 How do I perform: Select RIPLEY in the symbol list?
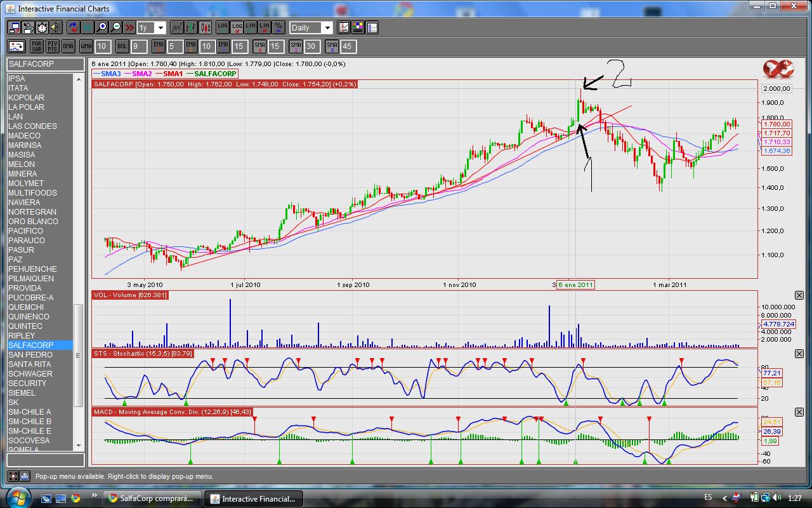pyautogui.click(x=40, y=336)
